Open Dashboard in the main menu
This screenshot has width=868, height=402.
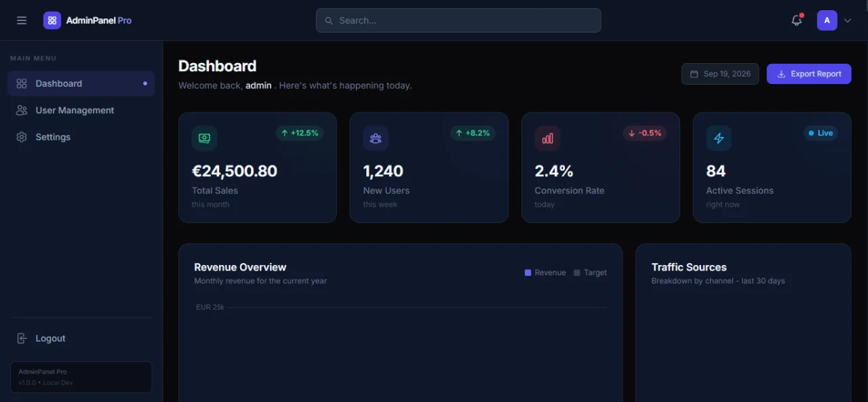(81, 83)
